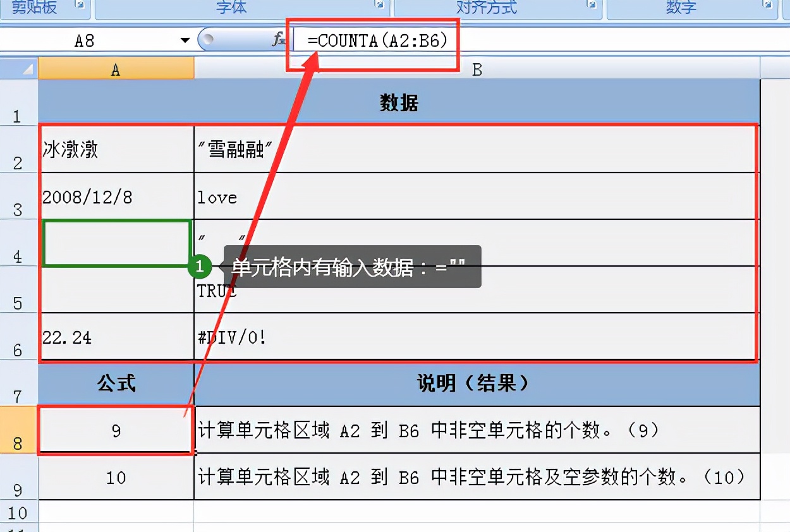The height and width of the screenshot is (532, 790).
Task: Select column B header
Action: point(477,68)
